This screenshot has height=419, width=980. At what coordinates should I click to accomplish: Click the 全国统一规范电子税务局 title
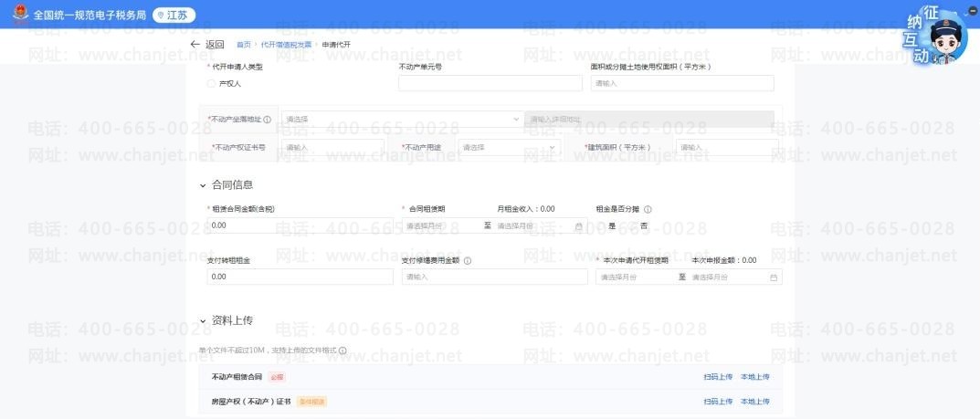pos(90,15)
